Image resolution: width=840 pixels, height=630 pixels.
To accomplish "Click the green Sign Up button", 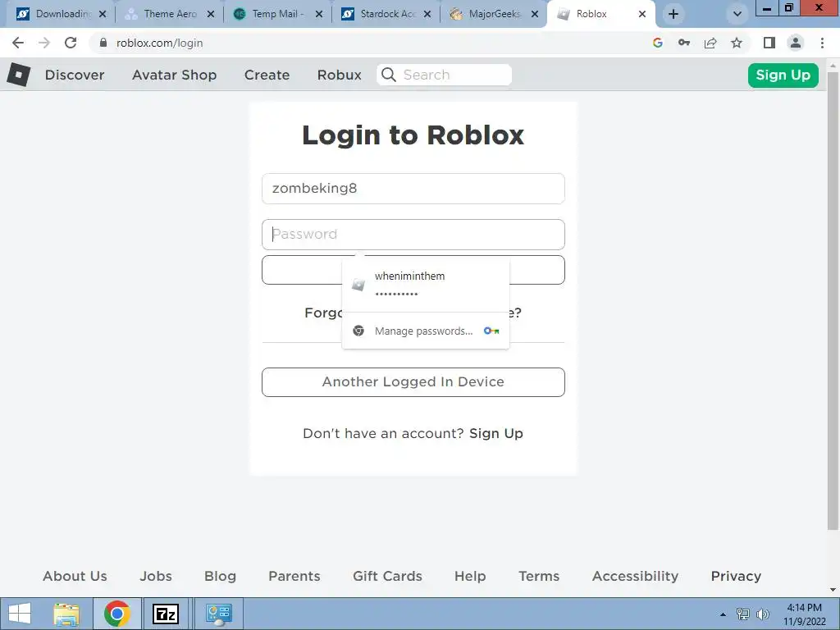I will click(x=783, y=75).
